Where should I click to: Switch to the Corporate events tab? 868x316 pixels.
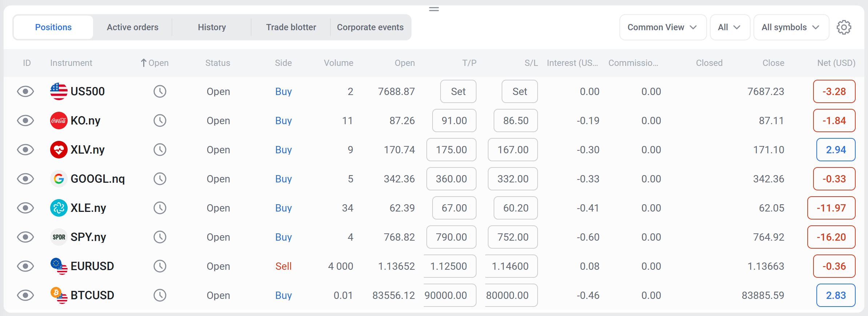(370, 27)
